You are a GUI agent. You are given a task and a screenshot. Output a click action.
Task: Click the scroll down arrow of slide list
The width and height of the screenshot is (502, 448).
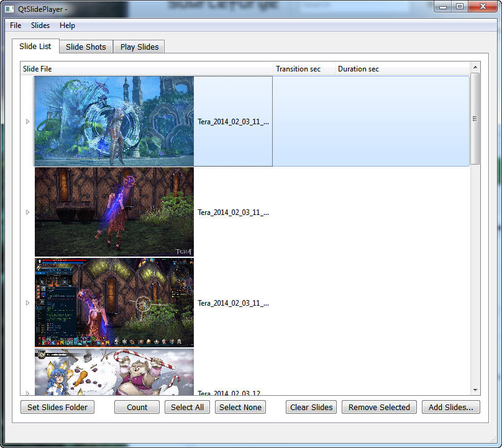pos(475,390)
